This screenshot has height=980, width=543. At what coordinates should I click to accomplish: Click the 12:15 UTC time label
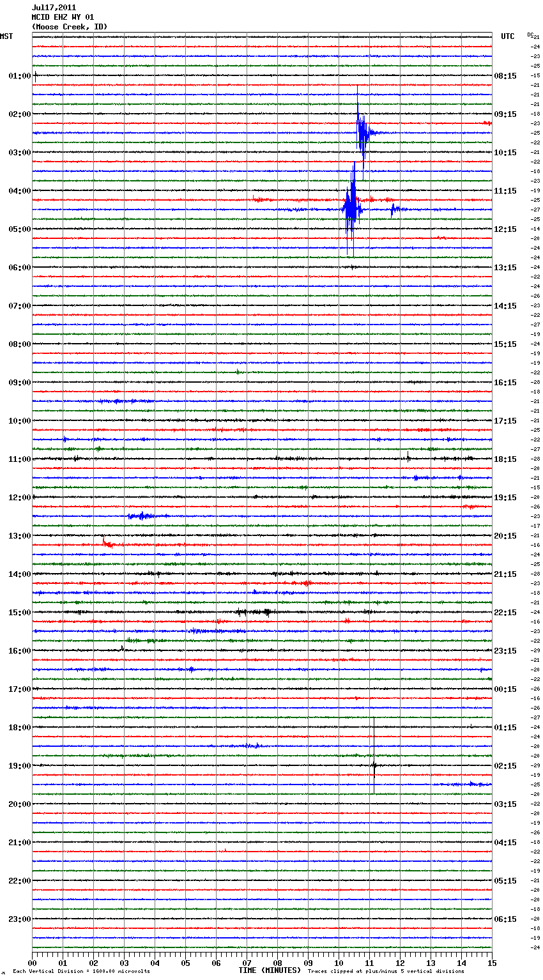point(505,229)
